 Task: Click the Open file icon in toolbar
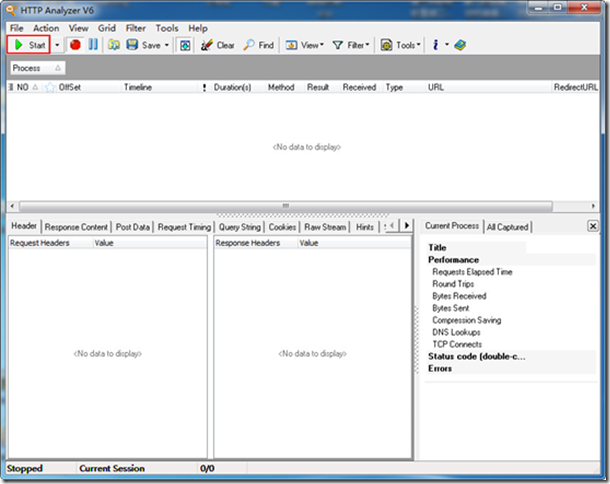point(114,45)
